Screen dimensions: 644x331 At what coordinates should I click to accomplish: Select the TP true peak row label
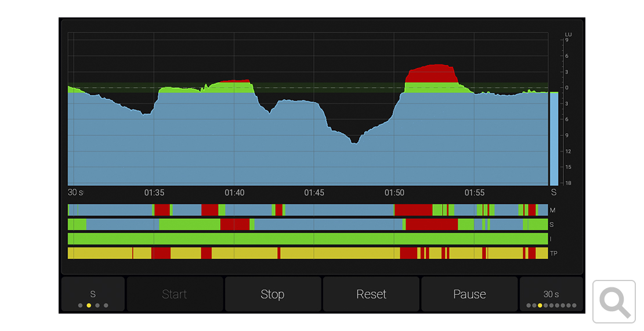tap(553, 253)
